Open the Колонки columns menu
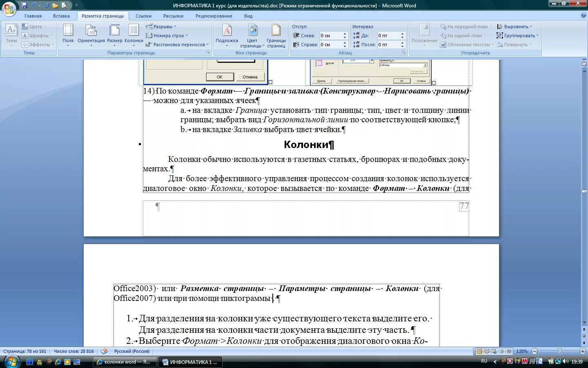The height and width of the screenshot is (368, 588). tap(134, 35)
